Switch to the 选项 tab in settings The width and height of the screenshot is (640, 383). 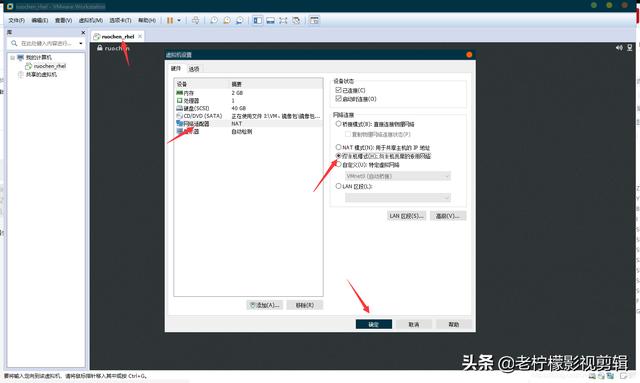(194, 69)
